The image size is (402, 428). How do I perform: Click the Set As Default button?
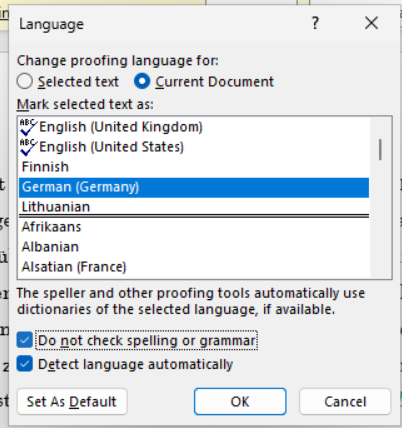pyautogui.click(x=72, y=402)
